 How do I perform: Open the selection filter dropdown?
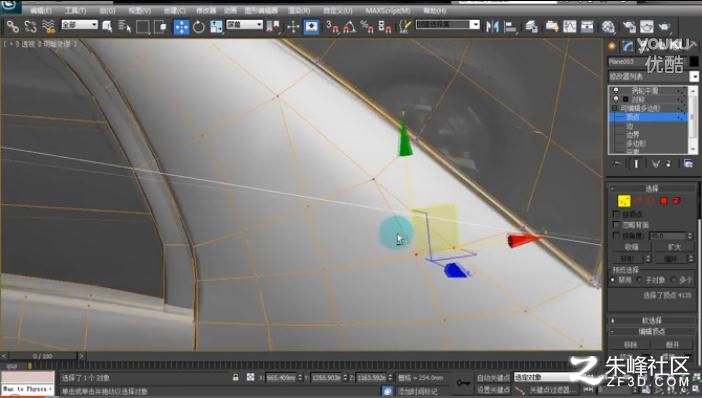click(x=79, y=24)
